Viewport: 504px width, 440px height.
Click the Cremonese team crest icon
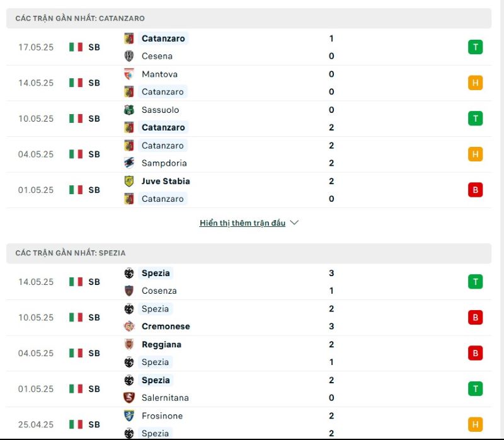pos(129,326)
